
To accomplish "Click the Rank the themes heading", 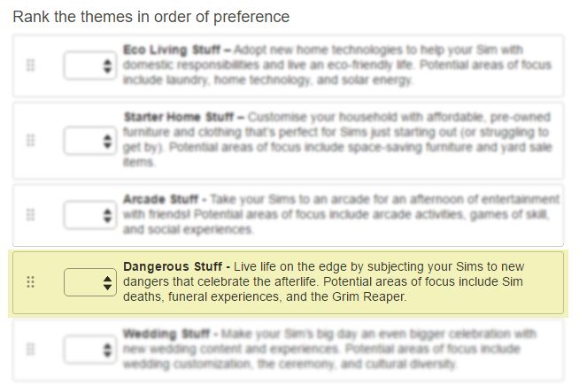I will tap(151, 17).
